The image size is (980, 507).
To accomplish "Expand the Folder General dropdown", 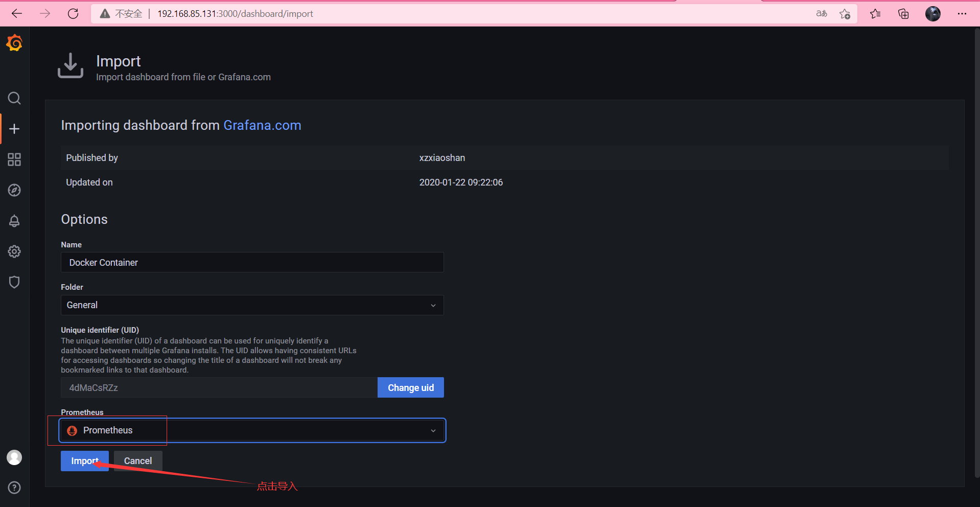I will [x=252, y=305].
